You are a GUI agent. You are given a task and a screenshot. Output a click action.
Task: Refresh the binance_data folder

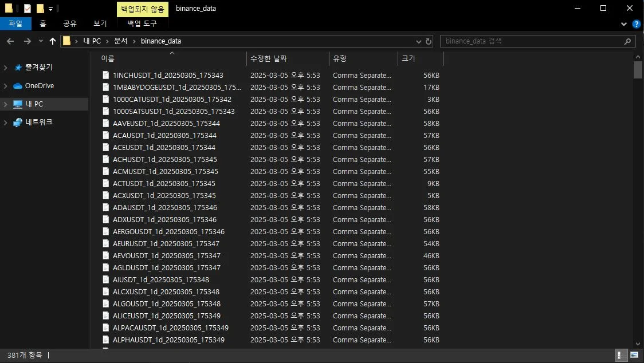click(429, 41)
